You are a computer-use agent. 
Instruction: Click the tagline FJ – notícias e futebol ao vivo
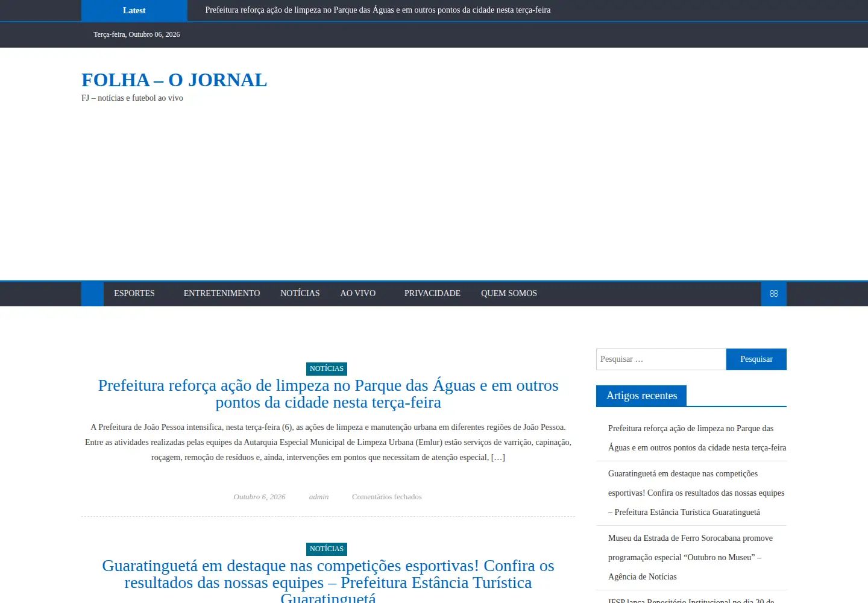[133, 98]
